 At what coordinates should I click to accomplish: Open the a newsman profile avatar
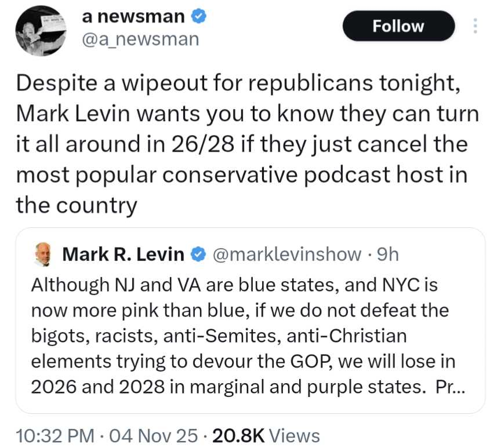(38, 31)
